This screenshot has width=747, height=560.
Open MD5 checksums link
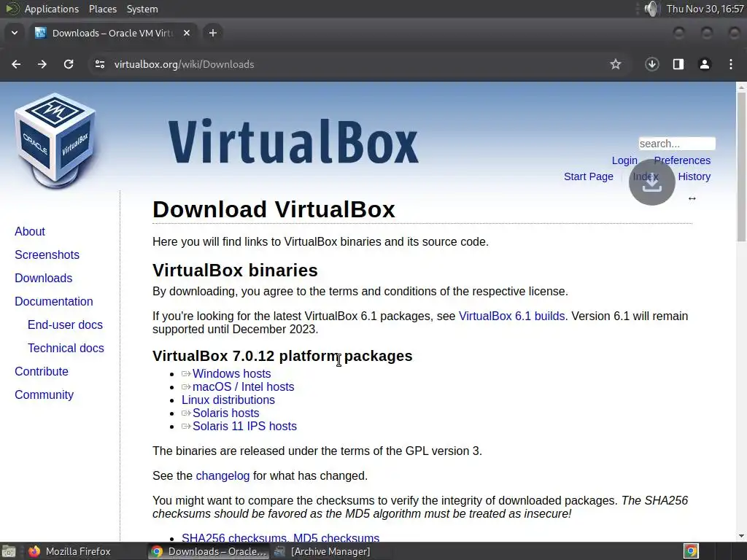coord(336,537)
